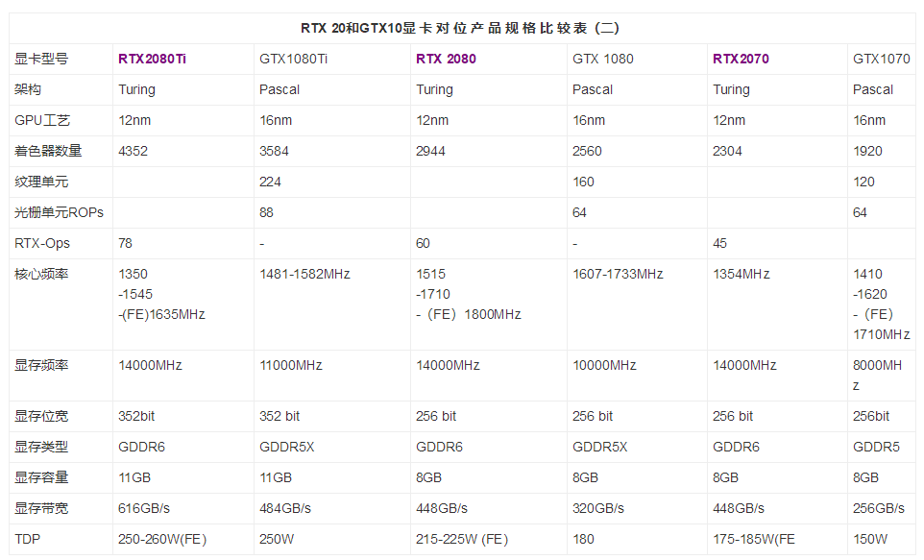This screenshot has width=924, height=560.
Task: Select the ROPs value 88
Action: 266,212
